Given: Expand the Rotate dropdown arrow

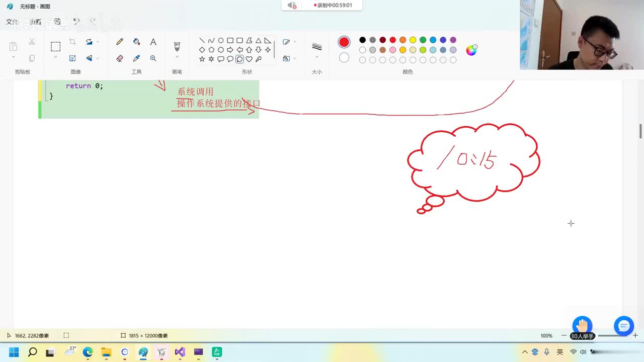Looking at the screenshot, I should [x=98, y=42].
